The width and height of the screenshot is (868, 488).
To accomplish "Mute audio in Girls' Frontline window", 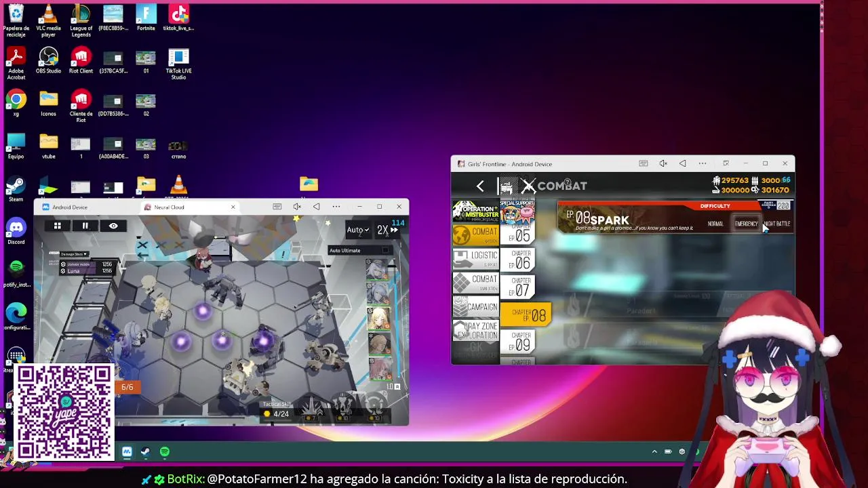I will (663, 163).
